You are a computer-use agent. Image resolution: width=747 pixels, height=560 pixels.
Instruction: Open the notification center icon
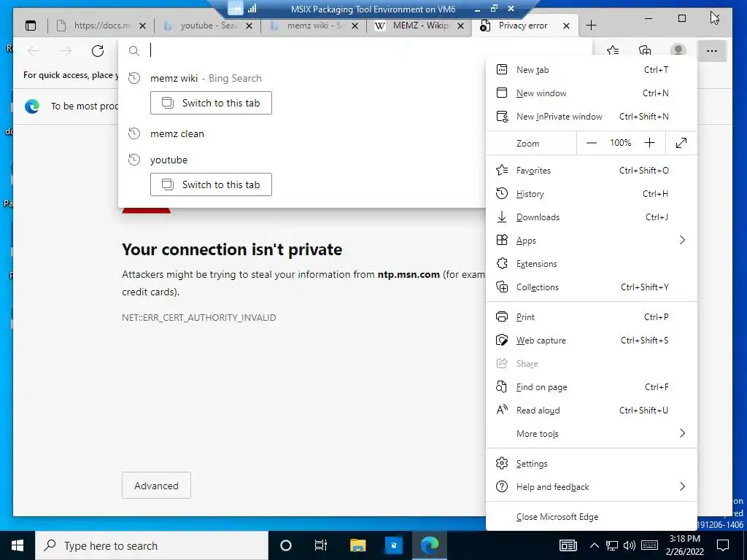click(723, 545)
